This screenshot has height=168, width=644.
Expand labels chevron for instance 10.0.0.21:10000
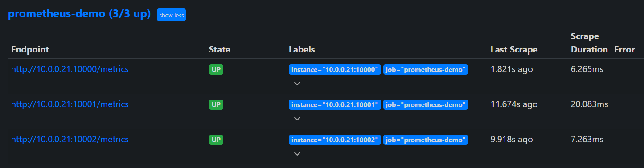[x=297, y=84]
